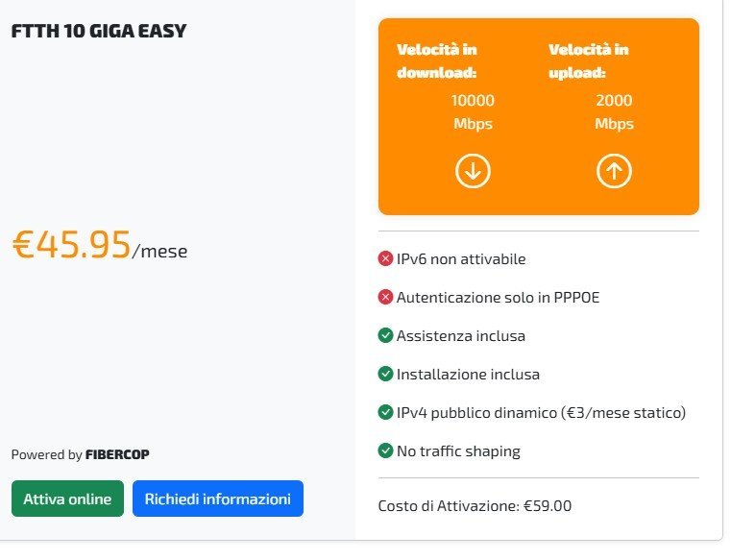Click the Velocità in download heading

(x=437, y=61)
